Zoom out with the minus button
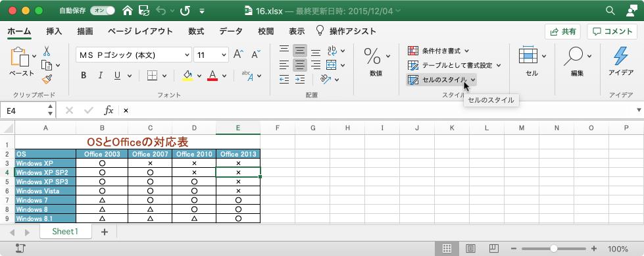The image size is (644, 256). [513, 249]
